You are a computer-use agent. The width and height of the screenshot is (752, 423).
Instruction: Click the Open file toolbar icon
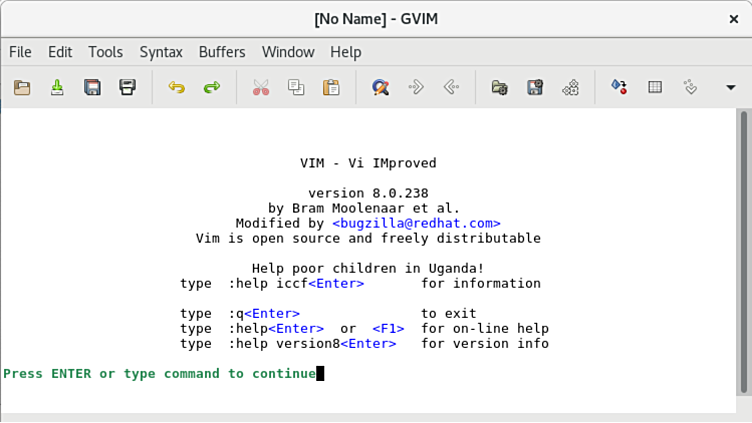point(21,88)
